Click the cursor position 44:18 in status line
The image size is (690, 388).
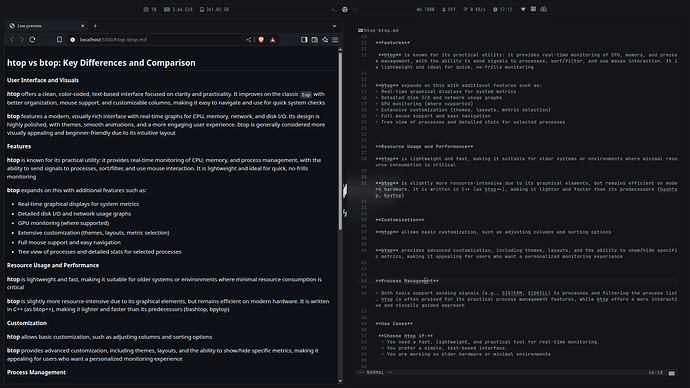coord(655,373)
